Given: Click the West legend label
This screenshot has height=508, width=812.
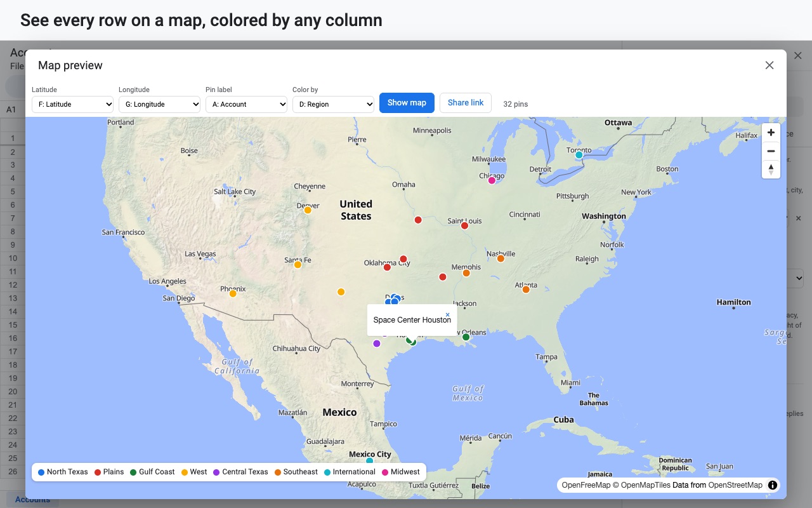Looking at the screenshot, I should point(199,472).
